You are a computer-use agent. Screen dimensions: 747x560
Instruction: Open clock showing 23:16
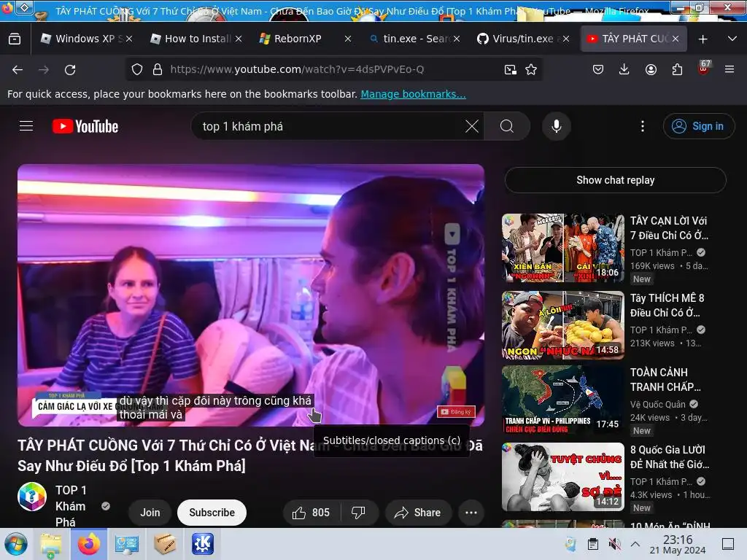678,544
